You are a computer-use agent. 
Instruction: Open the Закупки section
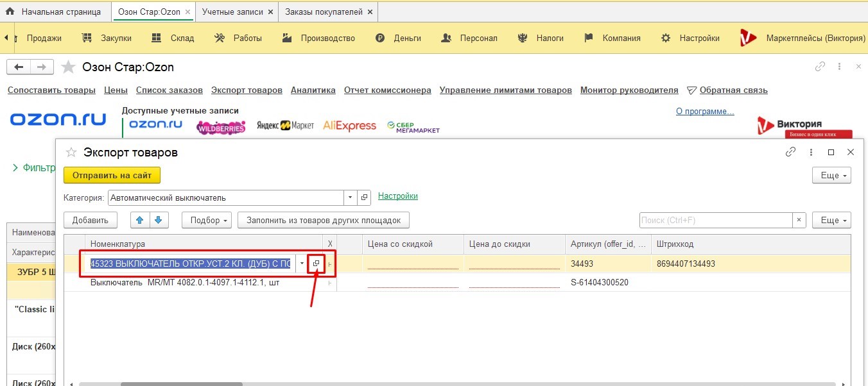(108, 38)
